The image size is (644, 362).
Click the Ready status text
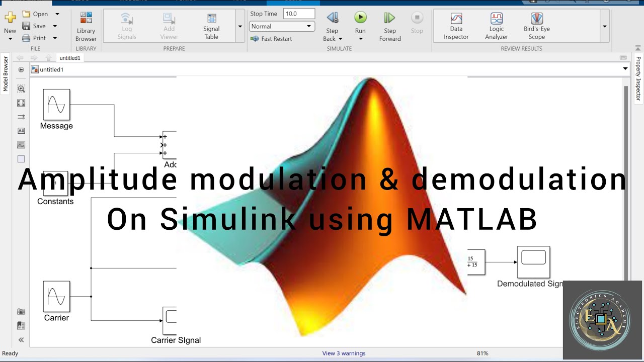pos(10,353)
